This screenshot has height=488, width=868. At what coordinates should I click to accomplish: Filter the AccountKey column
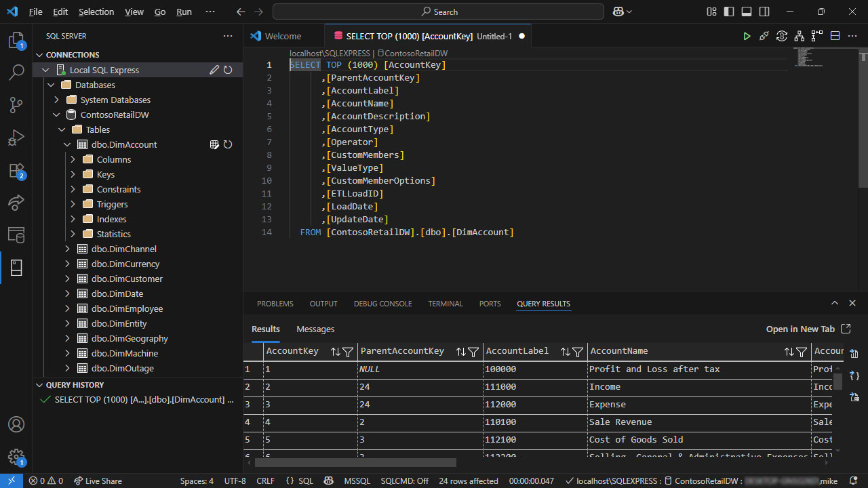(348, 352)
